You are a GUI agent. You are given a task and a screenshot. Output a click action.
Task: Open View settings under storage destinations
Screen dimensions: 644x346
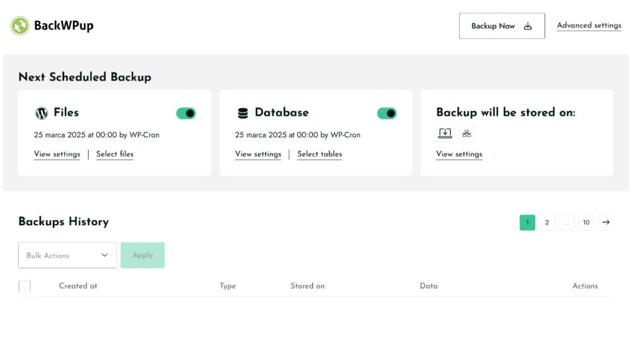(459, 154)
